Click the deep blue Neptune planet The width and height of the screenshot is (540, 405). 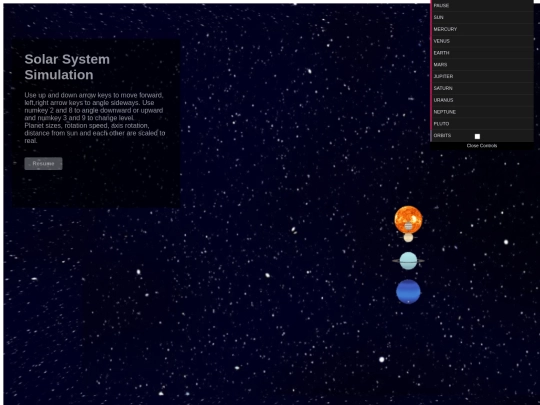pyautogui.click(x=408, y=292)
